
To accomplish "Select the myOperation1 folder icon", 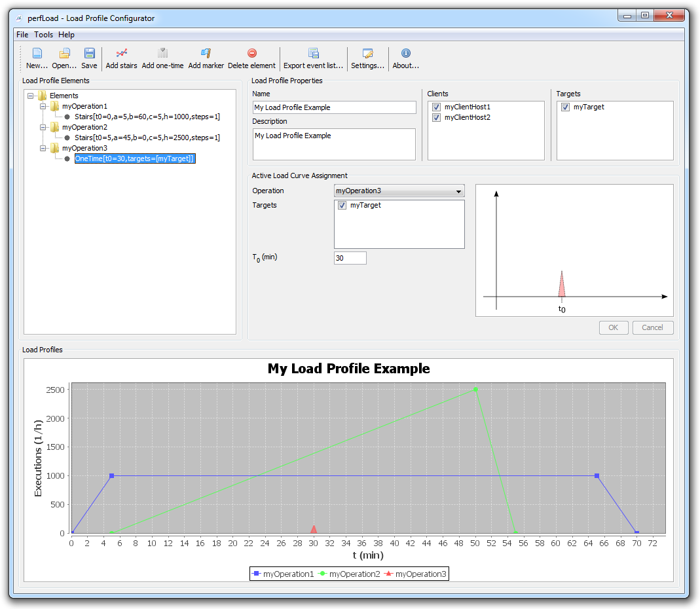I will [x=55, y=106].
